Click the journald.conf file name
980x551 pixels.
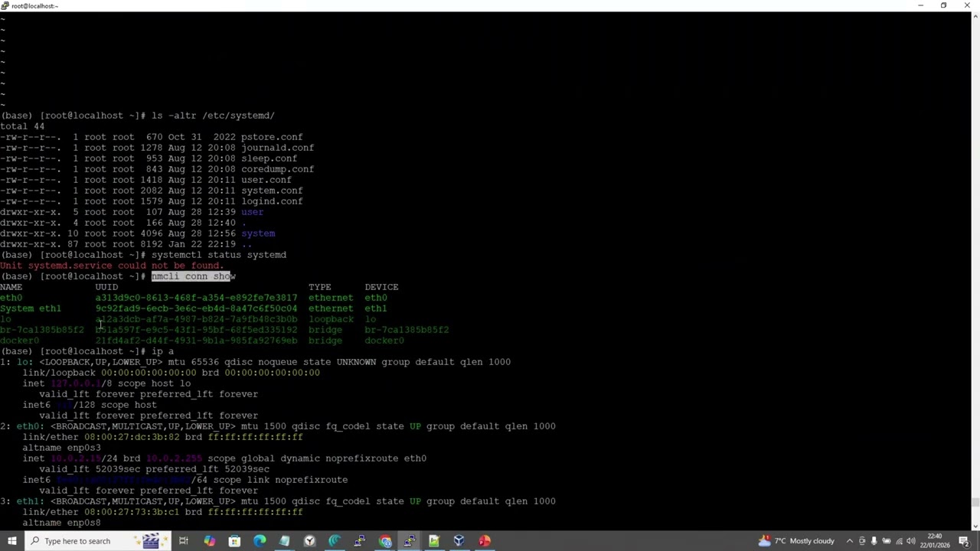pyautogui.click(x=277, y=148)
